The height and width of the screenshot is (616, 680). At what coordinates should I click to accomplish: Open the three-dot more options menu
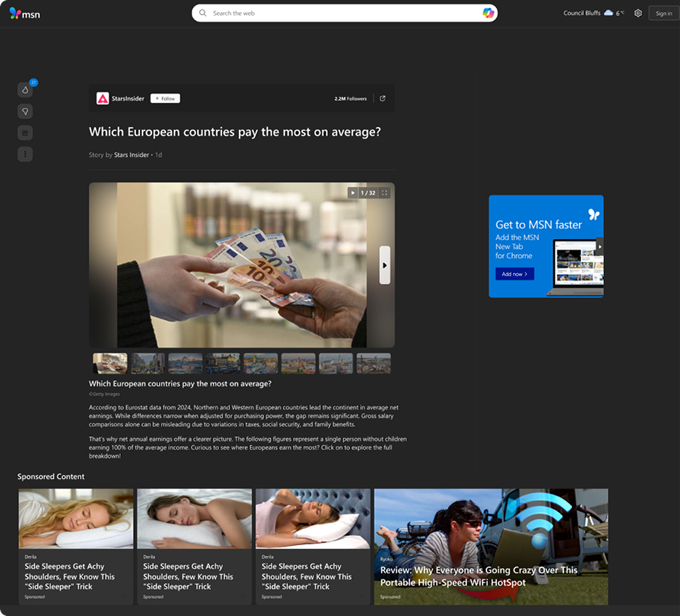(x=25, y=154)
